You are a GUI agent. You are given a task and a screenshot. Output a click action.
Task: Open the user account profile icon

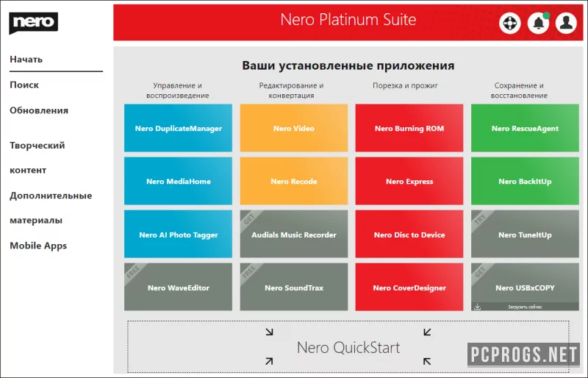point(566,23)
